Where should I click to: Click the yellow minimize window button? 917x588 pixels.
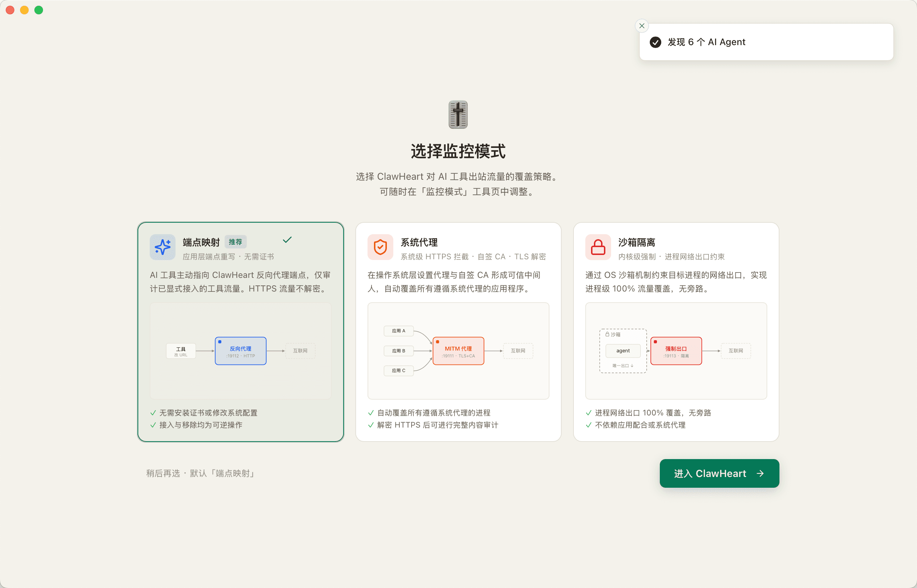24,10
